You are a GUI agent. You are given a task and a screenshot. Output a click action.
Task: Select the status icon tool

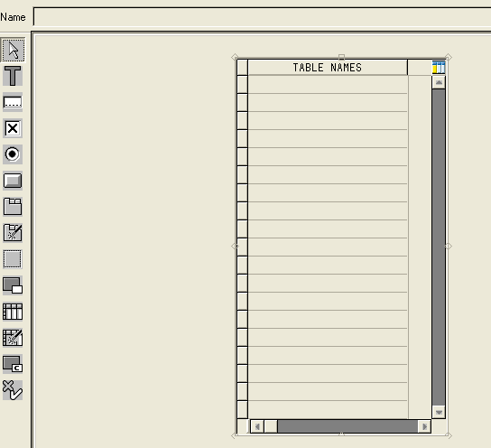coord(13,390)
